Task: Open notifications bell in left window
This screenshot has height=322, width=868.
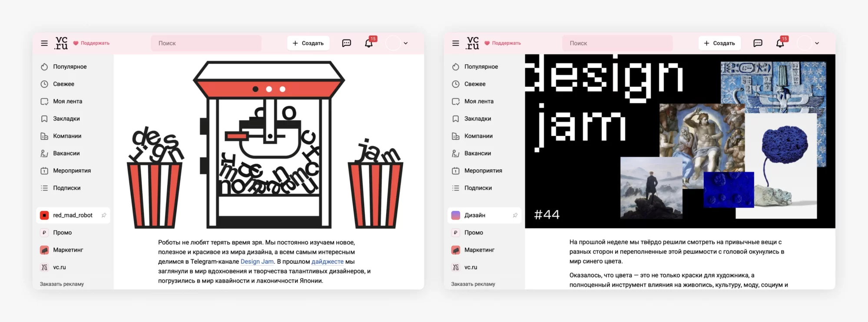Action: [369, 43]
